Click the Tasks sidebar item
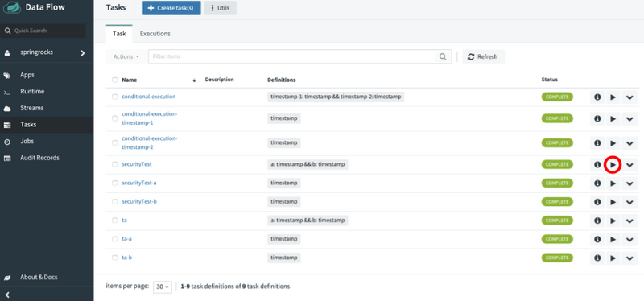 [47, 125]
